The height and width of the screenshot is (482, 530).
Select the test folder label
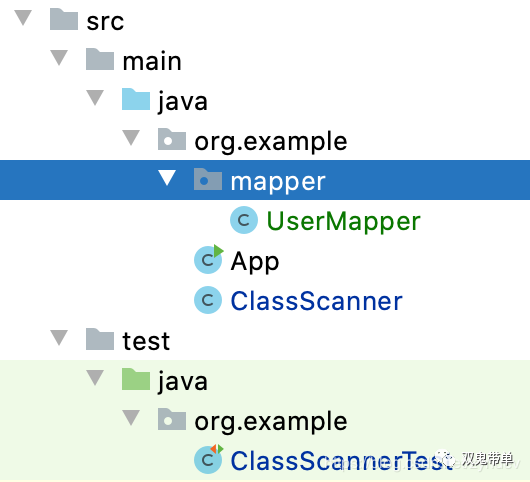coord(146,340)
